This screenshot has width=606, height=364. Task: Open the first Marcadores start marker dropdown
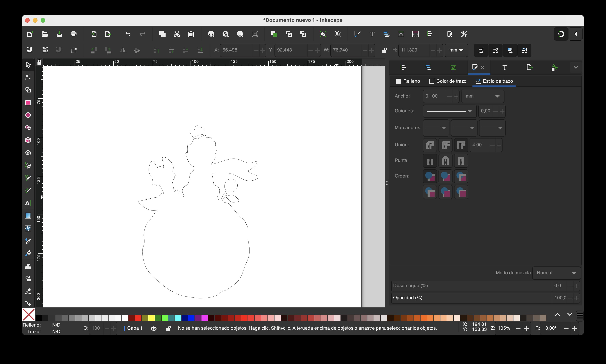click(436, 128)
